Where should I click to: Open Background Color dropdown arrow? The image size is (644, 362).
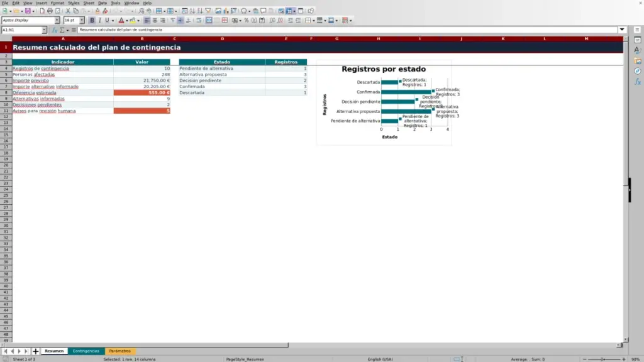[138, 20]
